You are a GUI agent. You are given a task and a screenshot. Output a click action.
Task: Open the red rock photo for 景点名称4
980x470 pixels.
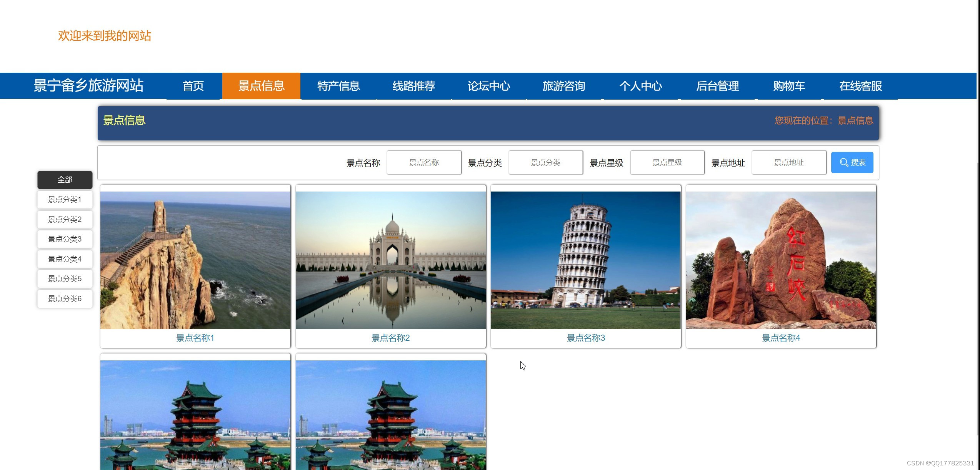(781, 260)
